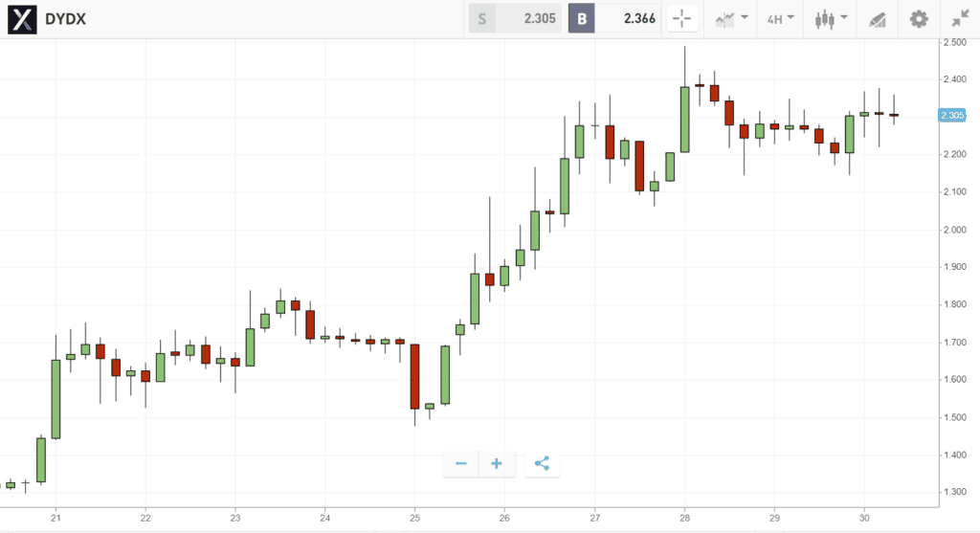Screen dimensions: 980x533
Task: Click the current price tag 2.305
Action: [x=952, y=116]
